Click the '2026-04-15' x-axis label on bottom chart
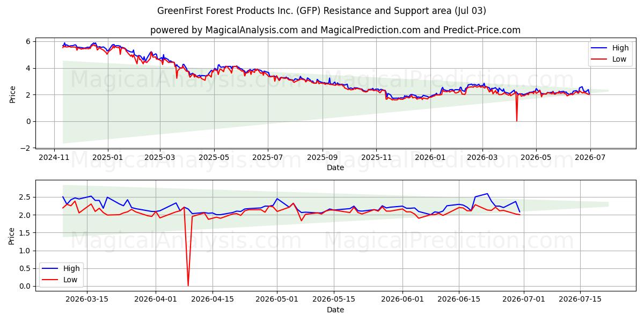The width and height of the screenshot is (644, 322). (213, 299)
